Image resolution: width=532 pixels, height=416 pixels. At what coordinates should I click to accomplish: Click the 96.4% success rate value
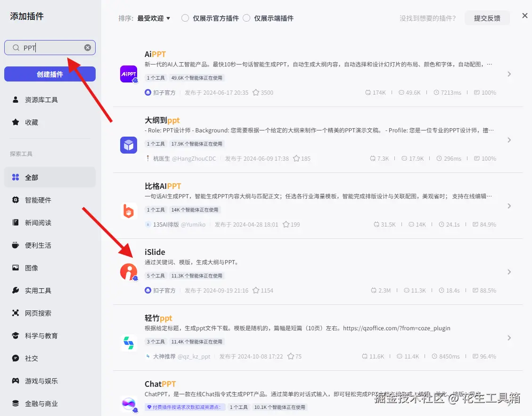pos(488,356)
